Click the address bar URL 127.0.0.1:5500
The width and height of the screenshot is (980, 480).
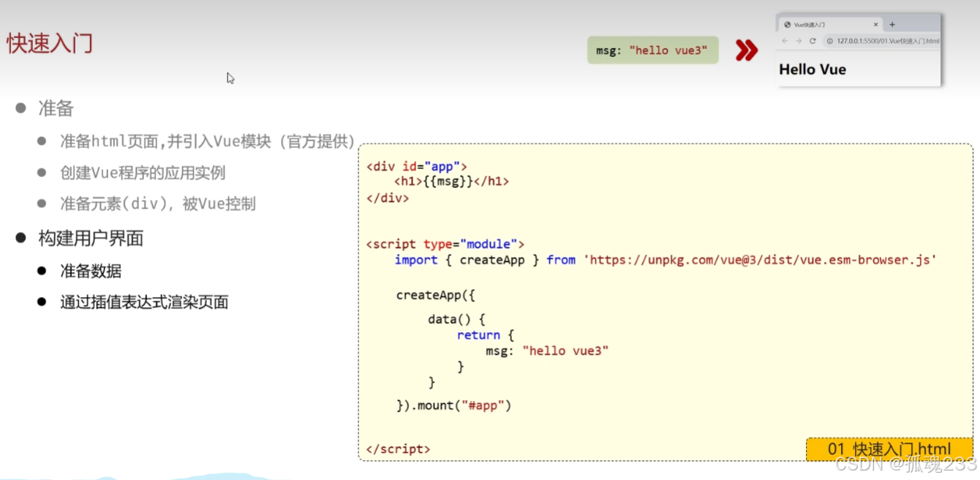(888, 41)
